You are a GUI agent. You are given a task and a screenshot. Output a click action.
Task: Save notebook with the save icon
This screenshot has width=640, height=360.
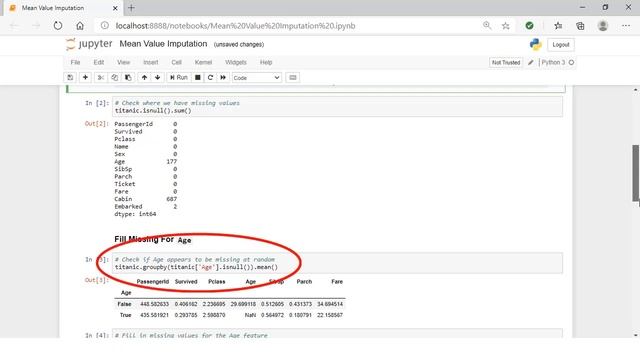click(x=70, y=78)
